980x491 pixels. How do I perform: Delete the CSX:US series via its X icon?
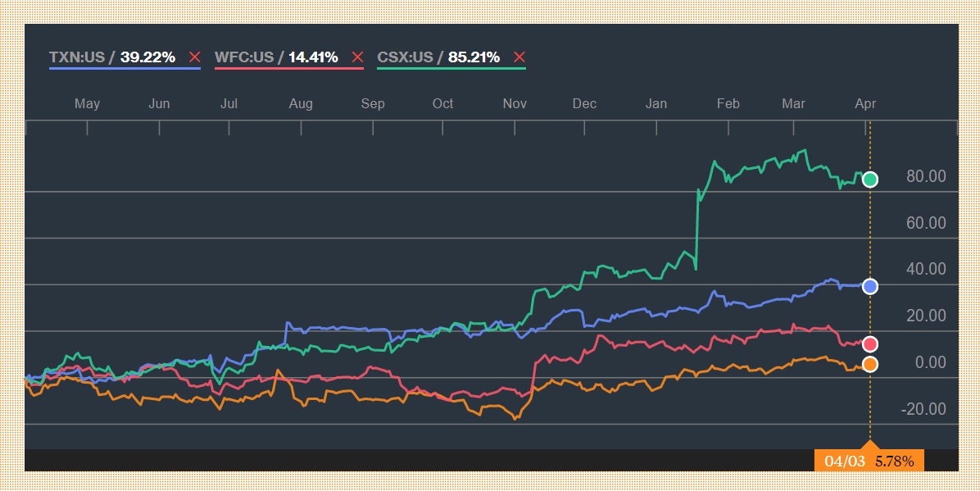[x=519, y=57]
